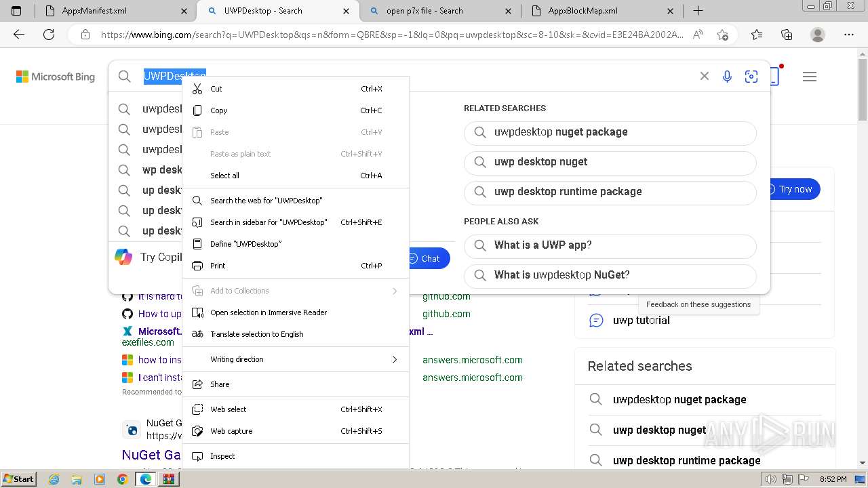
Task: Select "uwpdesktop nuget package" in suggestion panel
Action: 610,132
